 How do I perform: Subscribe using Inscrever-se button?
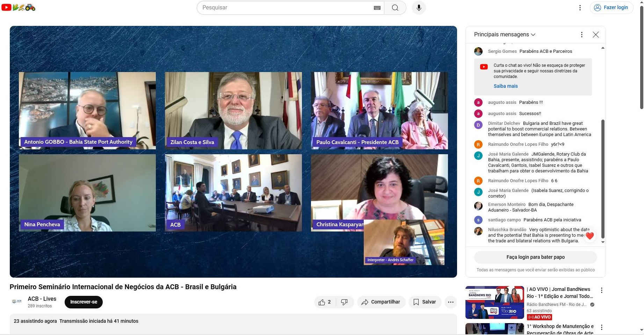click(84, 302)
